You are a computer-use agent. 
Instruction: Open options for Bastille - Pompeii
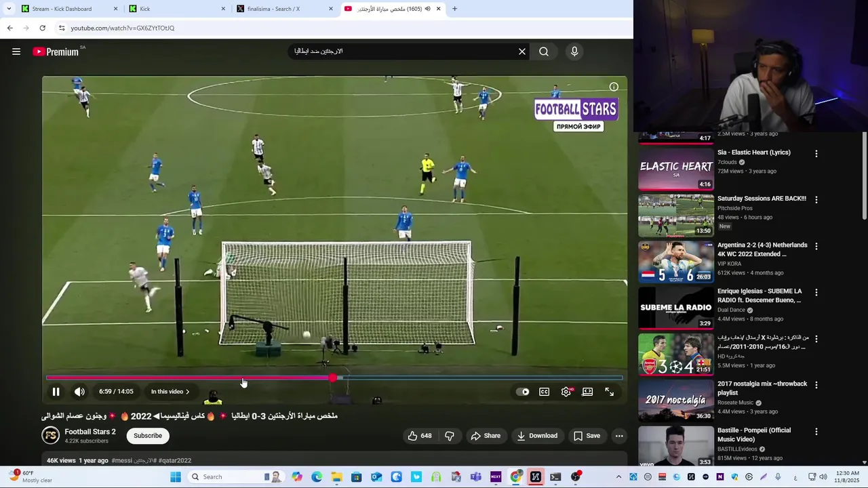tap(816, 431)
